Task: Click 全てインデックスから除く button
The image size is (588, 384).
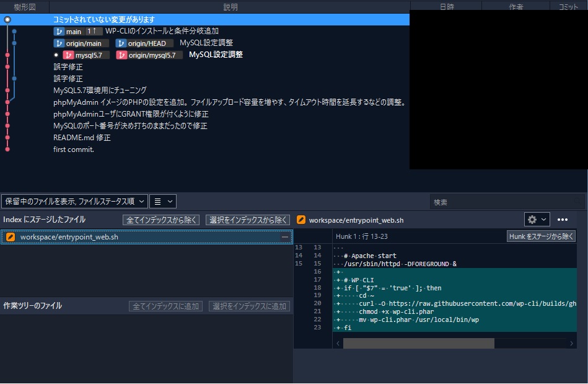Action: click(162, 220)
